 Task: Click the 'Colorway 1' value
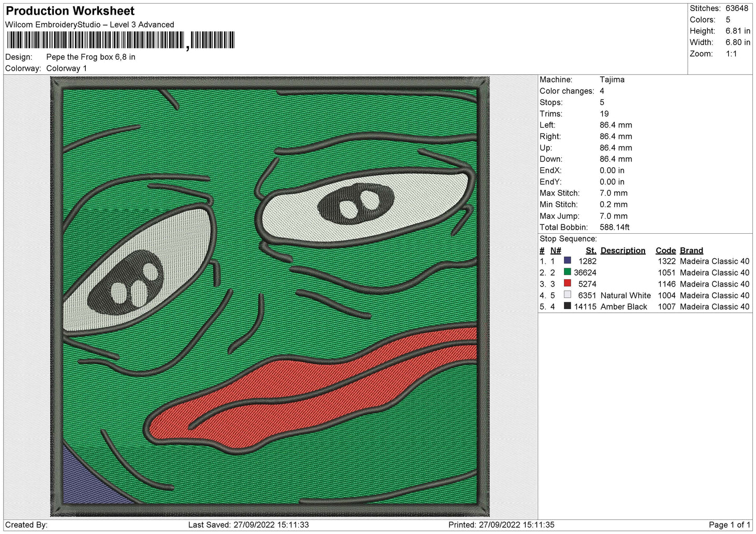66,69
